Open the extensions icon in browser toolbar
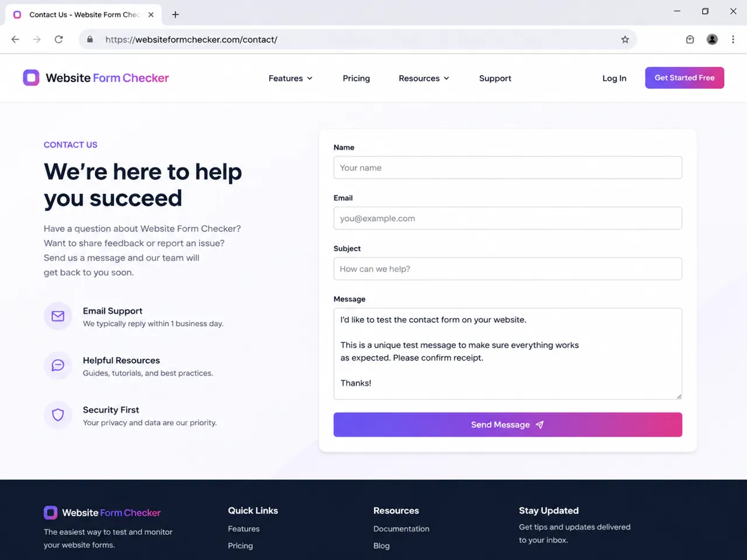 690,40
